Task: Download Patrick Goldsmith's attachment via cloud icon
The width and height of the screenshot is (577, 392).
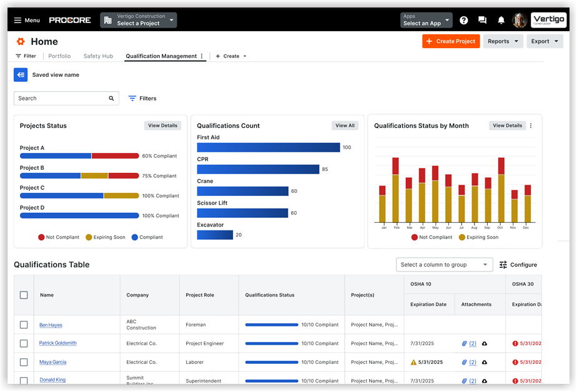Action: click(x=485, y=343)
